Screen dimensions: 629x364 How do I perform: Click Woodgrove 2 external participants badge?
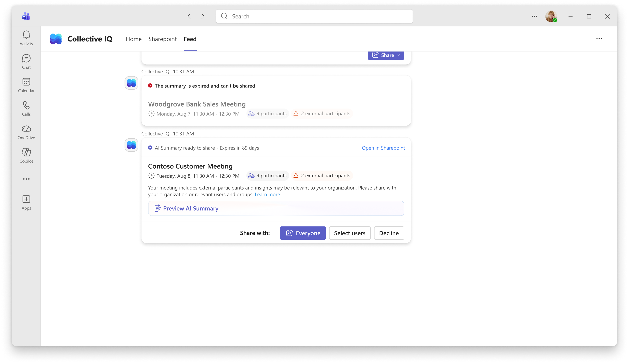[x=322, y=113]
